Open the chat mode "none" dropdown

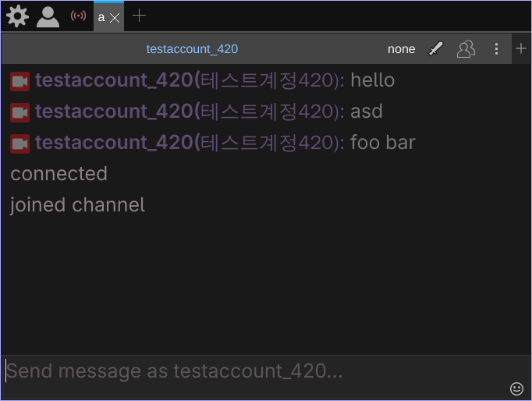[401, 49]
